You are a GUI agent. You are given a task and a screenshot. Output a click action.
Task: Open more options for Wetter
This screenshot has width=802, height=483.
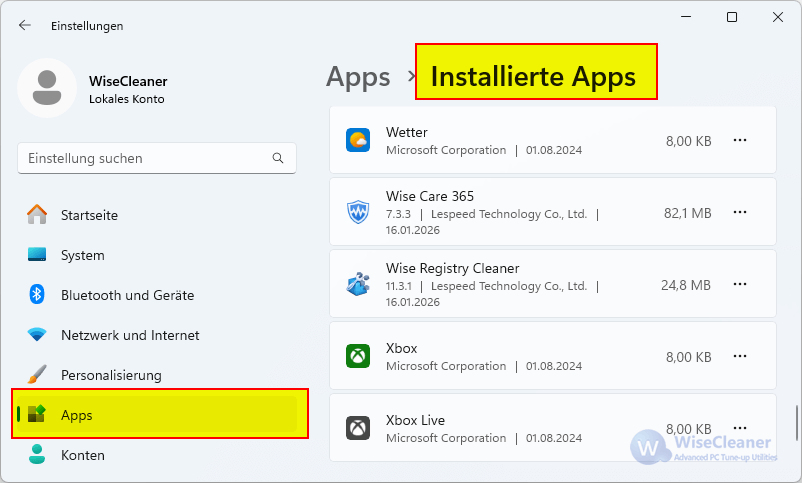coord(740,140)
